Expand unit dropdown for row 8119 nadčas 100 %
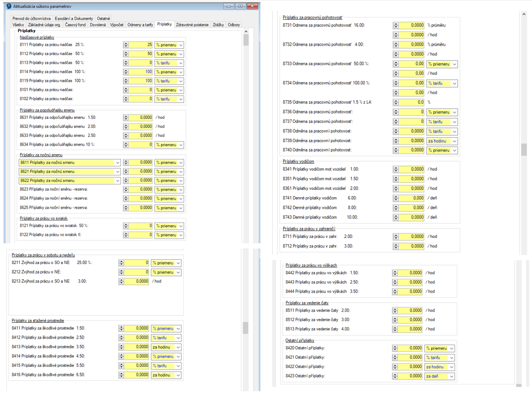Image resolution: width=532 pixels, height=397 pixels. point(181,81)
